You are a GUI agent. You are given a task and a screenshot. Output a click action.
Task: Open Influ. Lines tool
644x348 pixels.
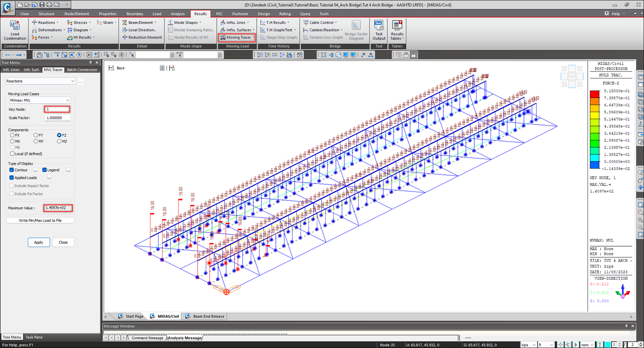(234, 22)
